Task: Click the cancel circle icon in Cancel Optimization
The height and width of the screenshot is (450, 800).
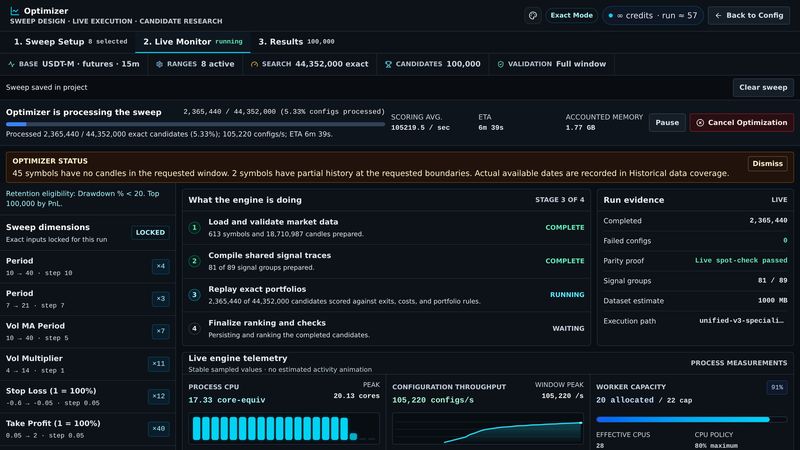Action: 700,122
